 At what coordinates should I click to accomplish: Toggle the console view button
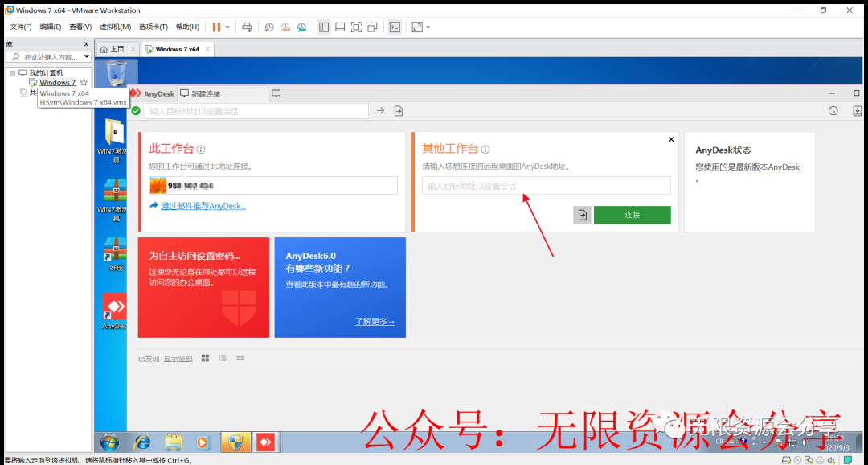(395, 27)
